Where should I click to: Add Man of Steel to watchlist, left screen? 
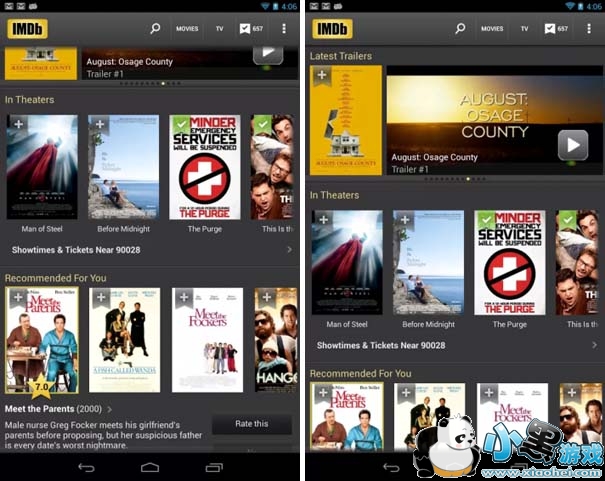18,124
